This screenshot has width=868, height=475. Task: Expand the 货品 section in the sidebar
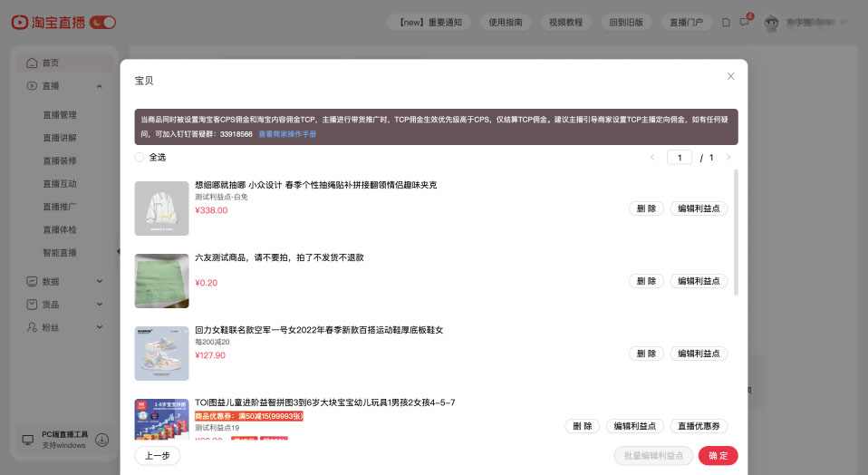(100, 305)
